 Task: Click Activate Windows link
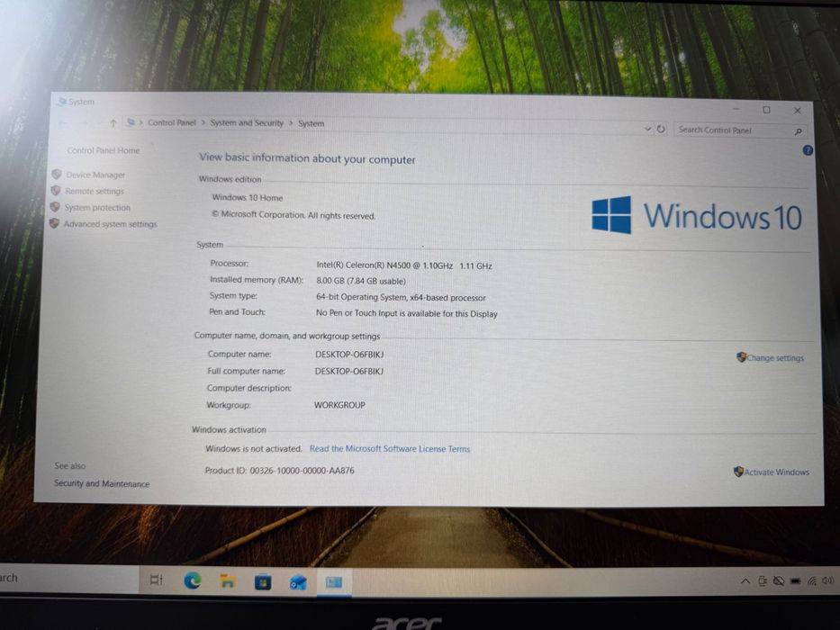coord(777,472)
